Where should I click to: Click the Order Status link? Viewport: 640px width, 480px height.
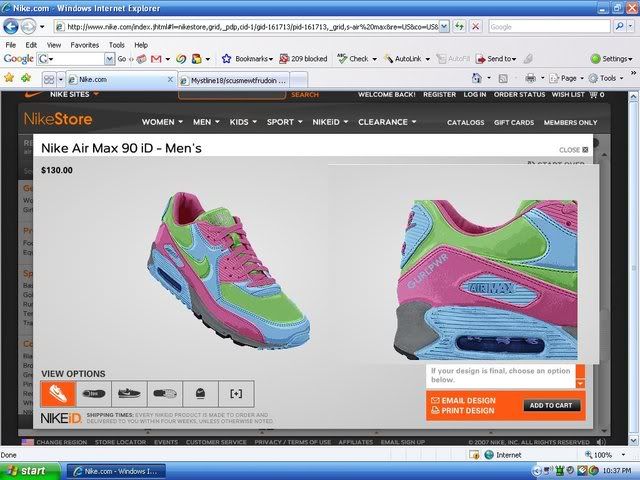(519, 95)
